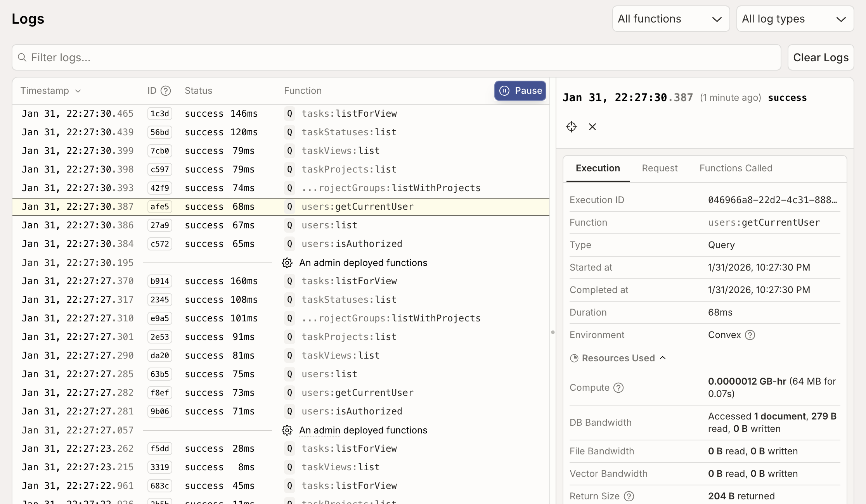866x504 pixels.
Task: Collapse the Resources Used section
Action: point(663,358)
